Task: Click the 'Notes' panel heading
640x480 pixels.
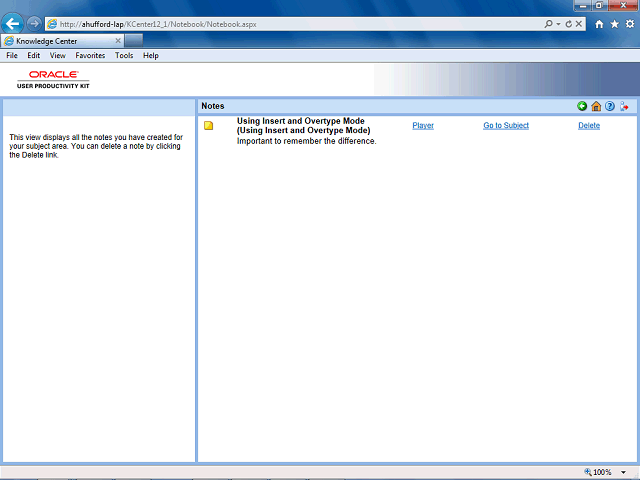Action: click(213, 106)
